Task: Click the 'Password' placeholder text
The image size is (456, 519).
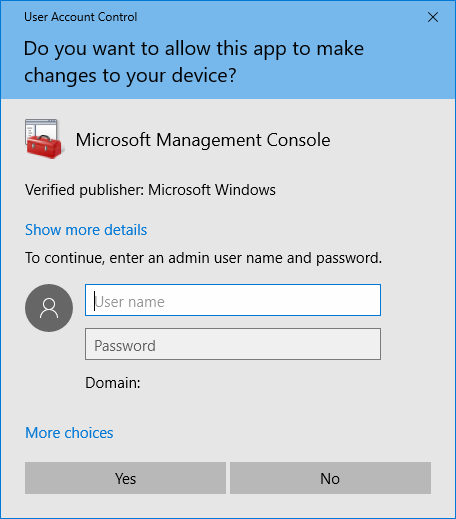Action: point(125,346)
